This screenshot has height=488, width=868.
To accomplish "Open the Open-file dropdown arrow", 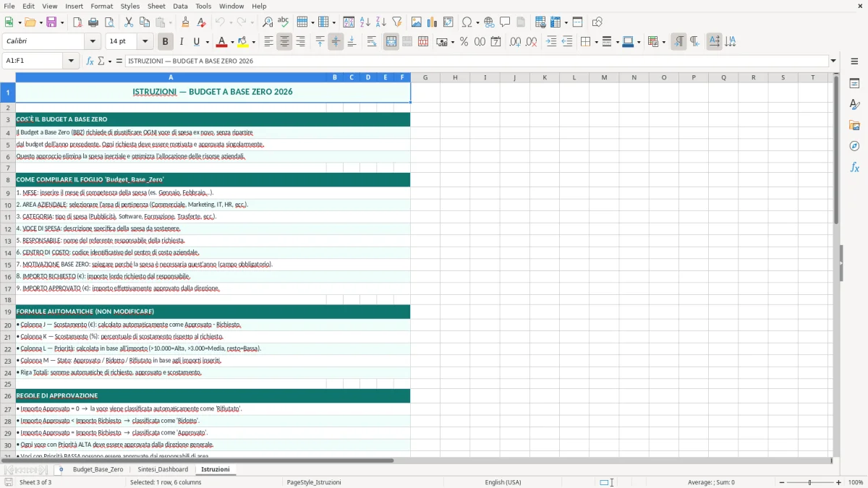I will (40, 22).
